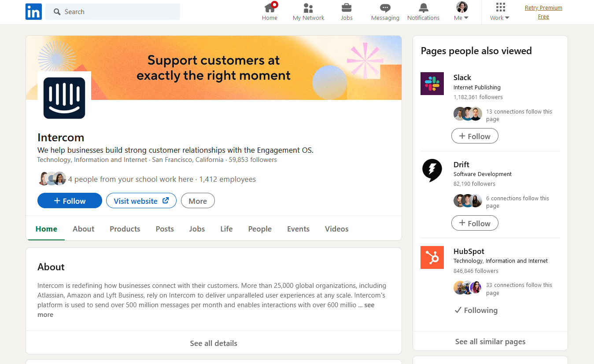
Task: Open the Drift logo icon
Action: pyautogui.click(x=432, y=171)
